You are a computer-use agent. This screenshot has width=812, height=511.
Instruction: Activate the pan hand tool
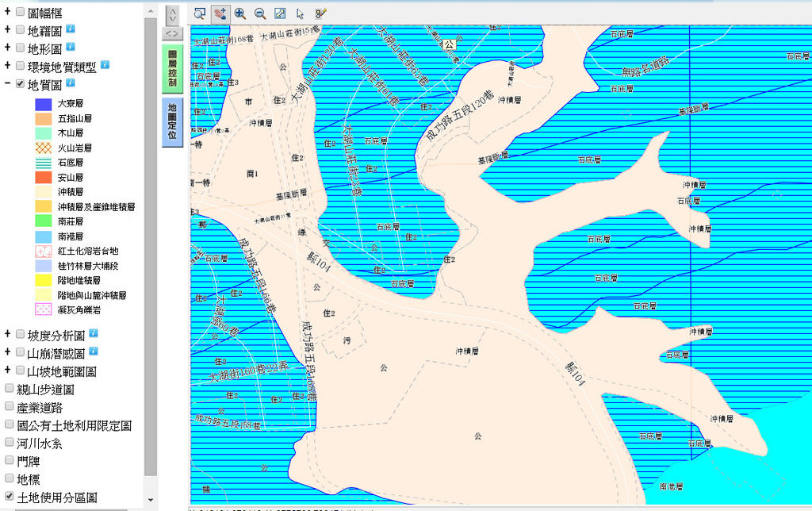220,13
